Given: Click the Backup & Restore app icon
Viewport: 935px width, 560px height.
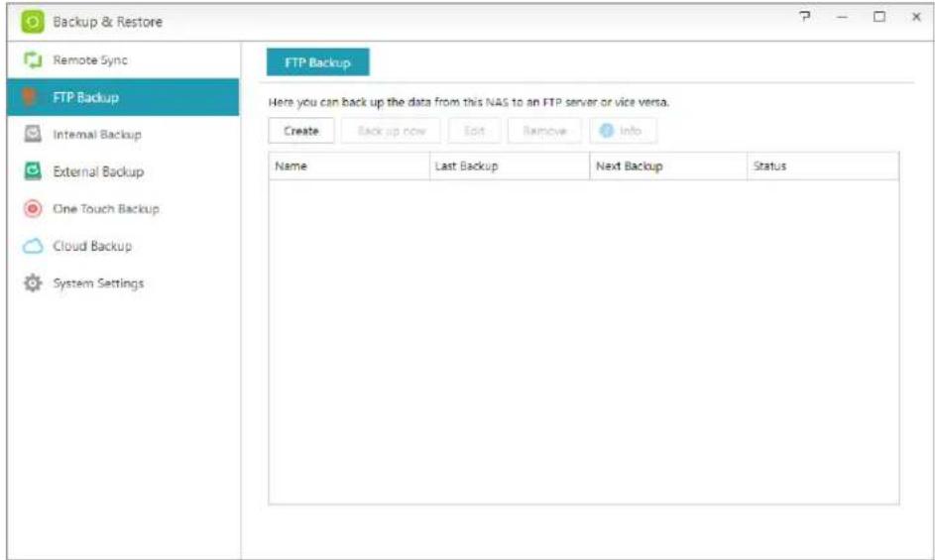Looking at the screenshot, I should [x=32, y=22].
